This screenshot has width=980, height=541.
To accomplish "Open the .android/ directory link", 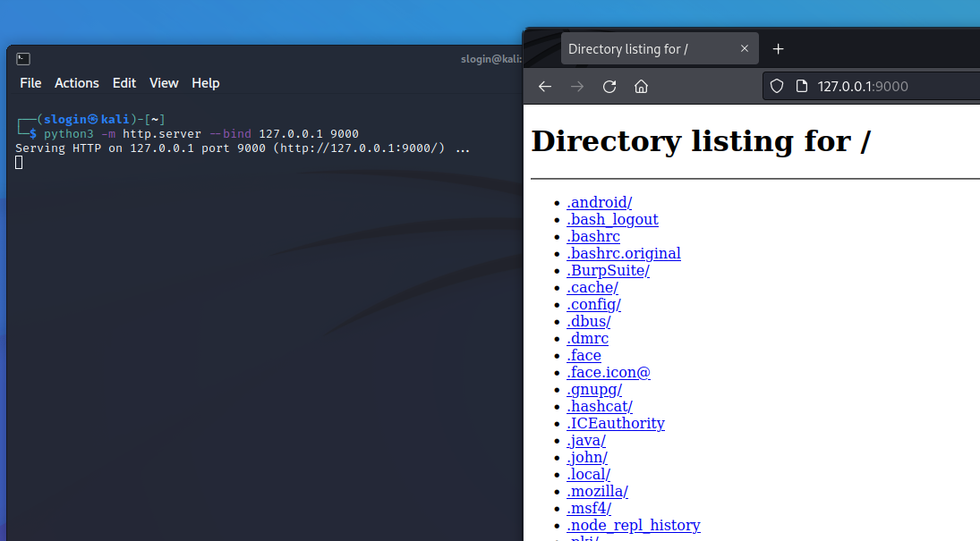I will point(600,202).
